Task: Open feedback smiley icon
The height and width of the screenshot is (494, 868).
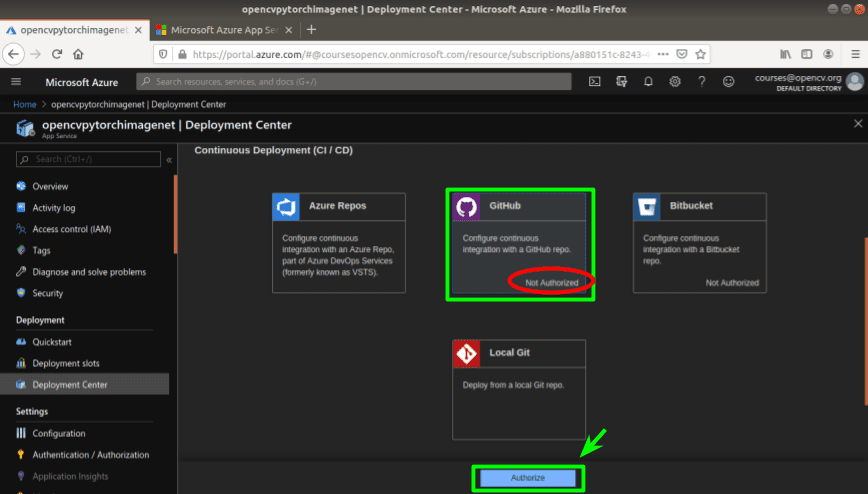Action: [x=728, y=81]
